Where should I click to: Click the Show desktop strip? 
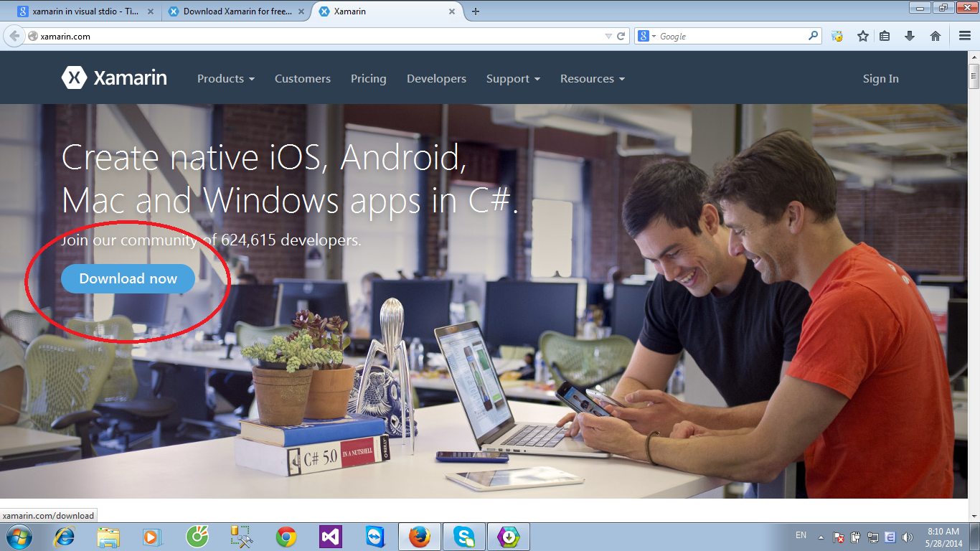coord(975,537)
